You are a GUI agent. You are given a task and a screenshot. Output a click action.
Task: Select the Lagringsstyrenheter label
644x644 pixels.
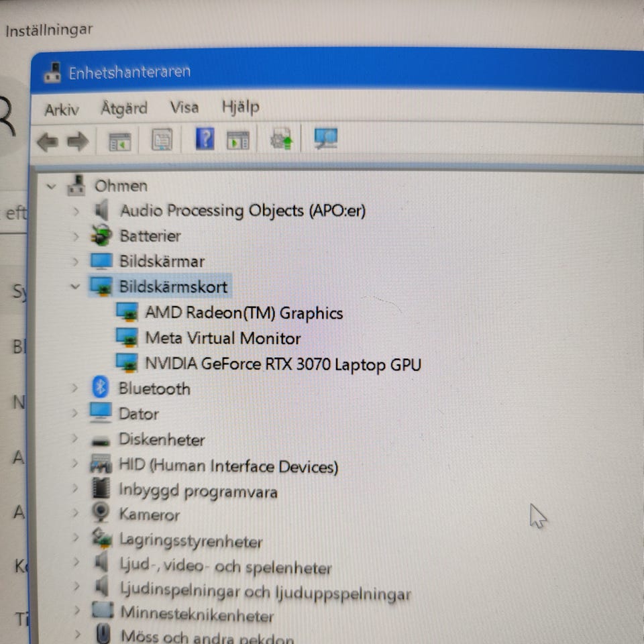(x=191, y=541)
